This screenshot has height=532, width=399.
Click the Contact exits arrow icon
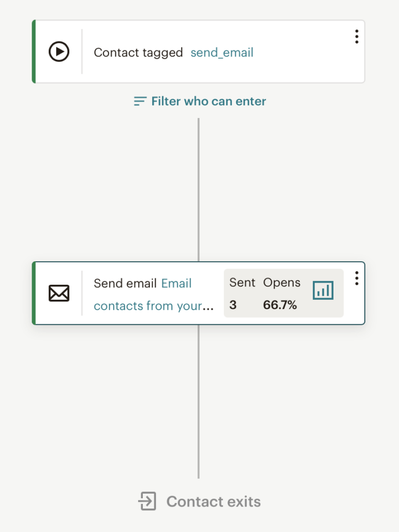click(x=147, y=502)
